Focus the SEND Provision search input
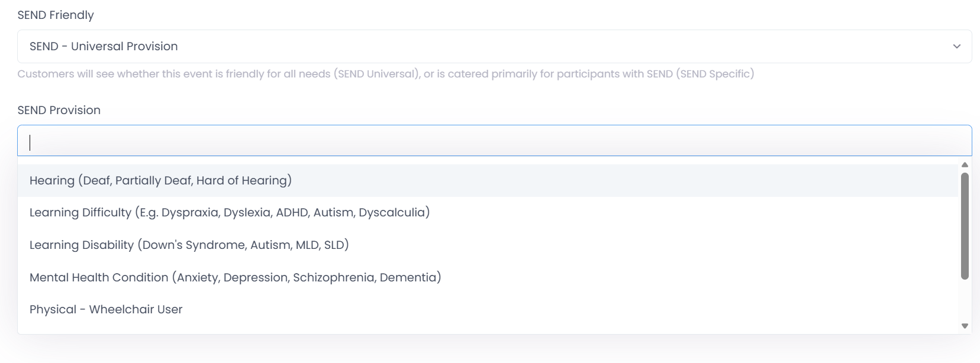The height and width of the screenshot is (363, 980). click(494, 141)
